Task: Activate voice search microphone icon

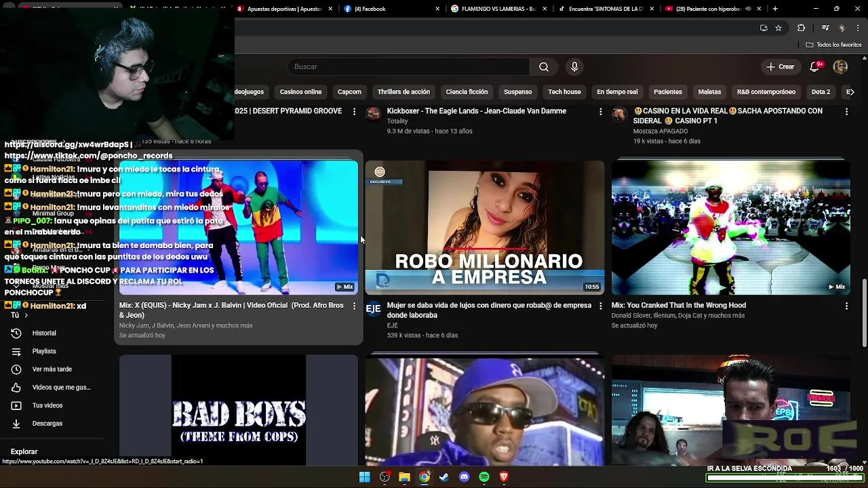Action: (574, 66)
